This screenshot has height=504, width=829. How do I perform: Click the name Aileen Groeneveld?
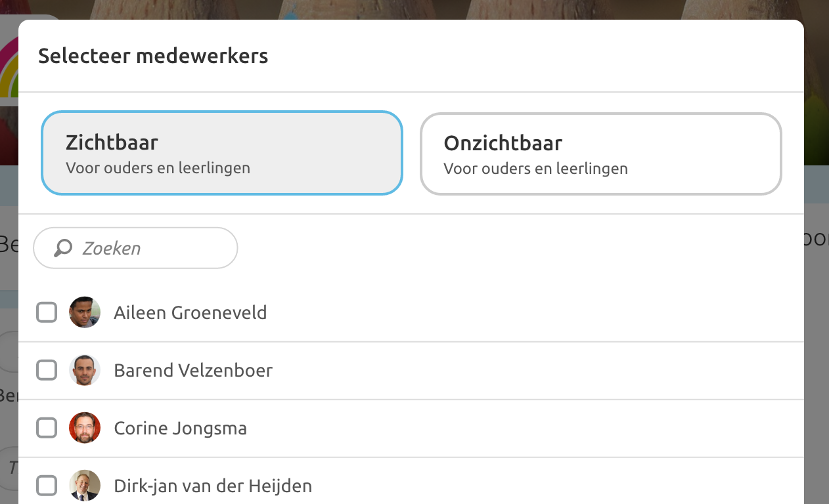[x=190, y=312]
